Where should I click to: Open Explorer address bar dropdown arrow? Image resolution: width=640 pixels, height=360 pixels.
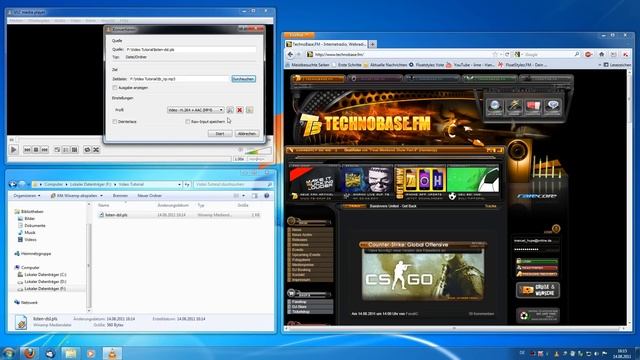[x=179, y=184]
